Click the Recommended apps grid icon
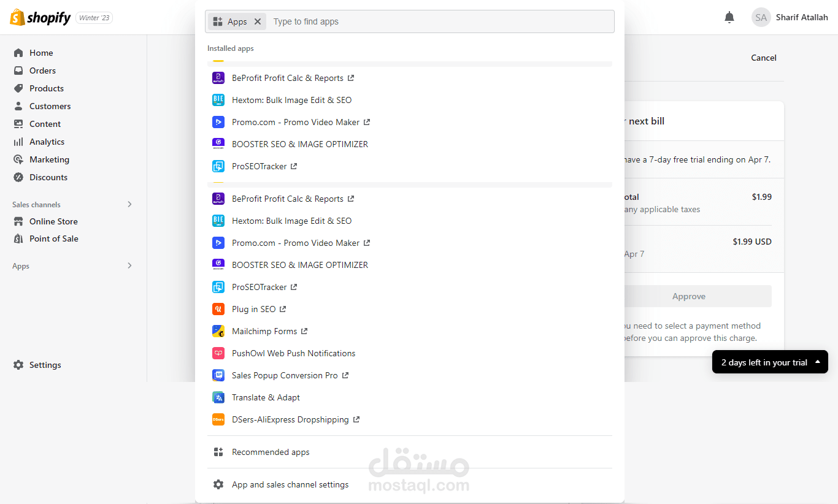Image resolution: width=838 pixels, height=504 pixels. 218,452
